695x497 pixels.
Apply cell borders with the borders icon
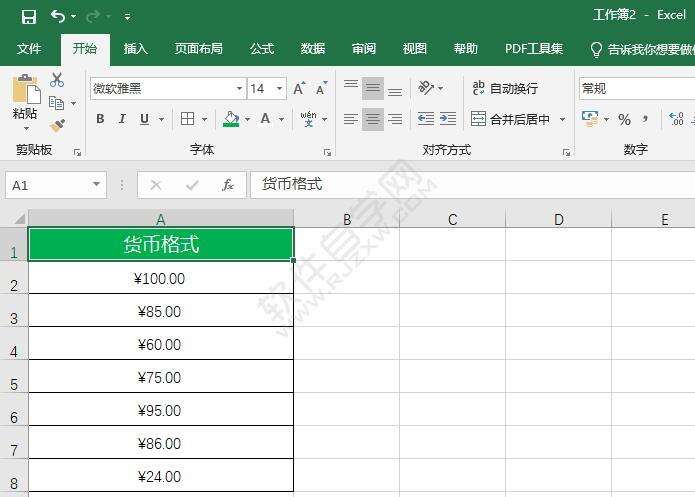pos(187,119)
